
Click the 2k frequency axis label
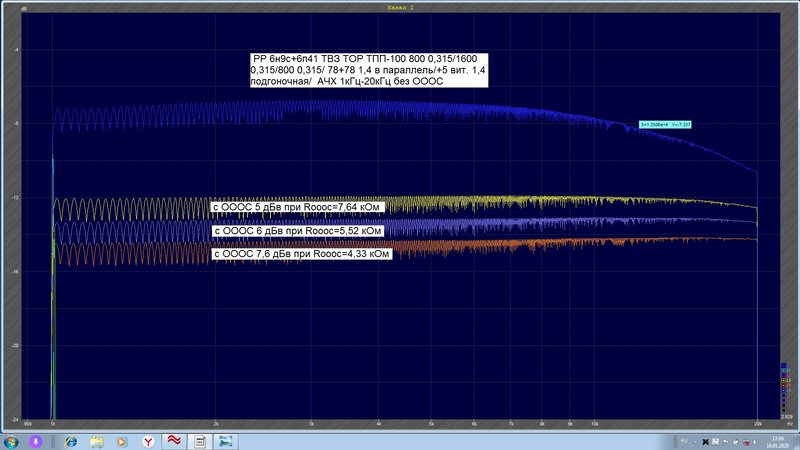click(x=216, y=424)
